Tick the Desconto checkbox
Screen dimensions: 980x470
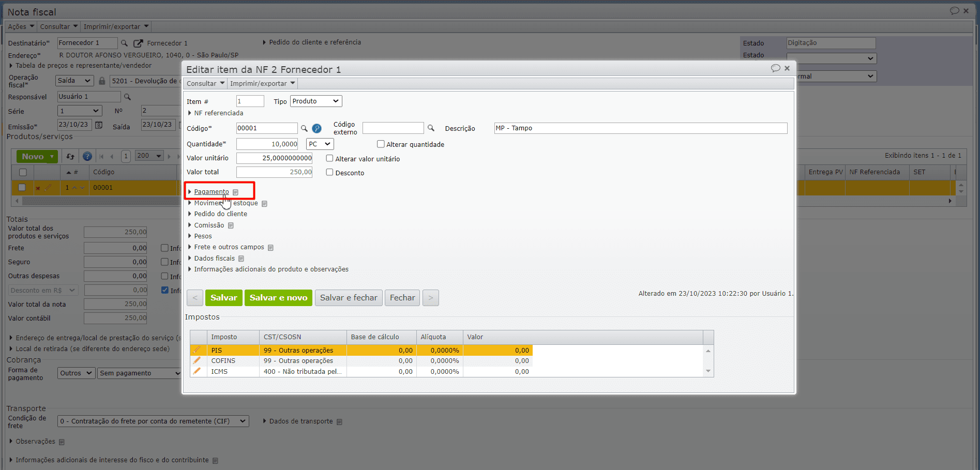[x=329, y=172]
